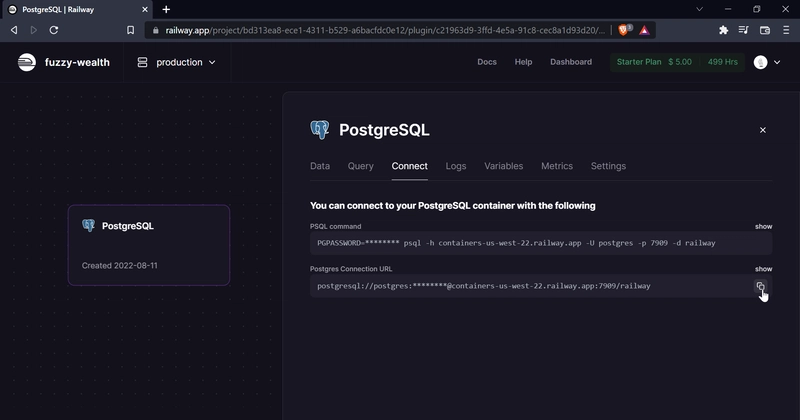Screen dimensions: 800x420
Task: Open the Logs tab
Action: coord(456,166)
